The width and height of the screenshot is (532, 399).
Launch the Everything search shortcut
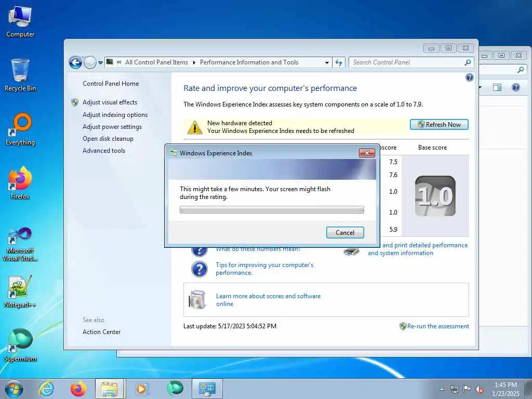click(x=20, y=129)
